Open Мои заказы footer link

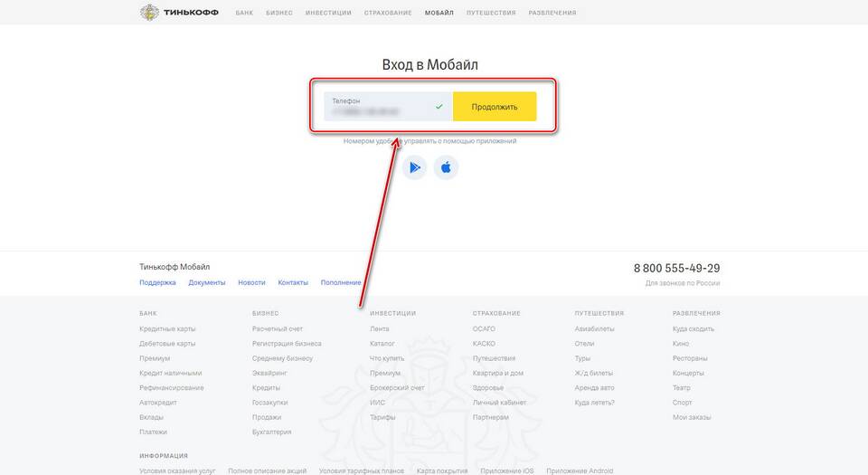coord(692,417)
